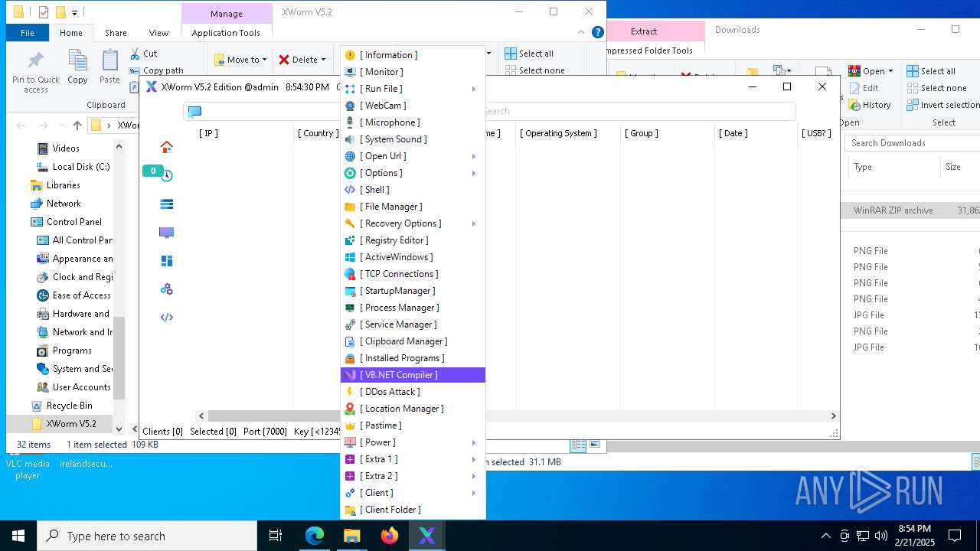980x551 pixels.
Task: Click the System Sound speaker icon
Action: [350, 139]
